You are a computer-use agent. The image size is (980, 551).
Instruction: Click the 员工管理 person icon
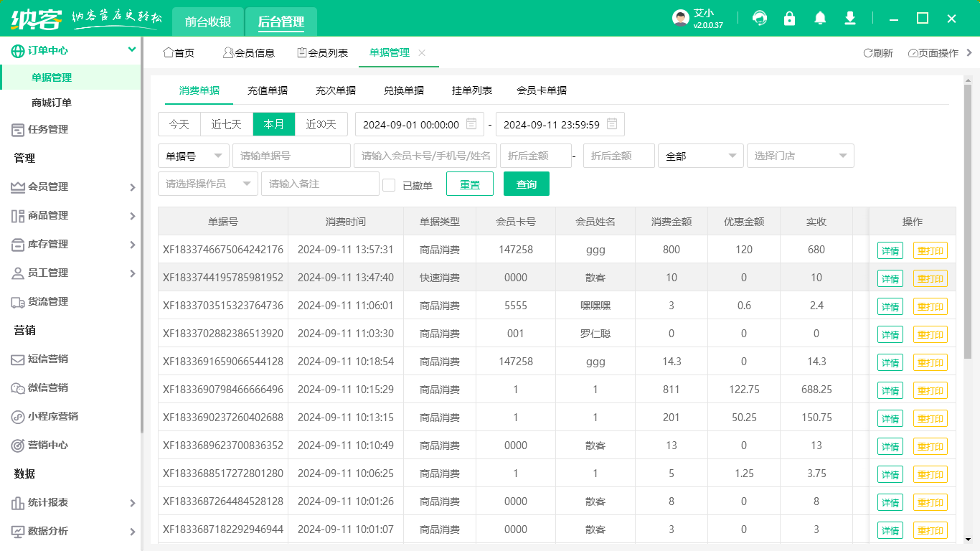18,273
